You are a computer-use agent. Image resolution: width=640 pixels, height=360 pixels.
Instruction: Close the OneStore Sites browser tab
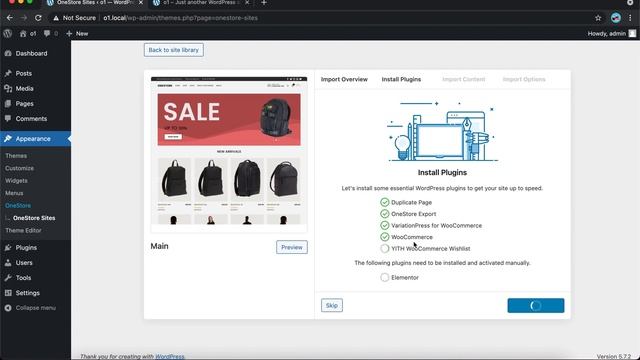(x=141, y=3)
